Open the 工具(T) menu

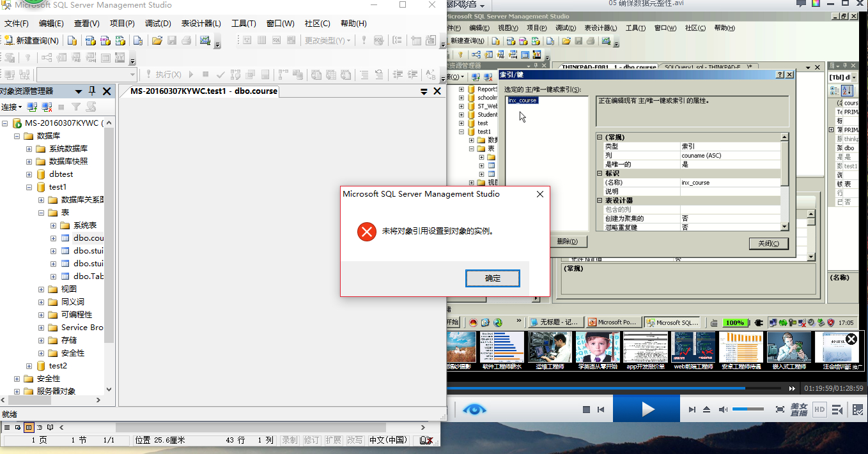coord(244,24)
